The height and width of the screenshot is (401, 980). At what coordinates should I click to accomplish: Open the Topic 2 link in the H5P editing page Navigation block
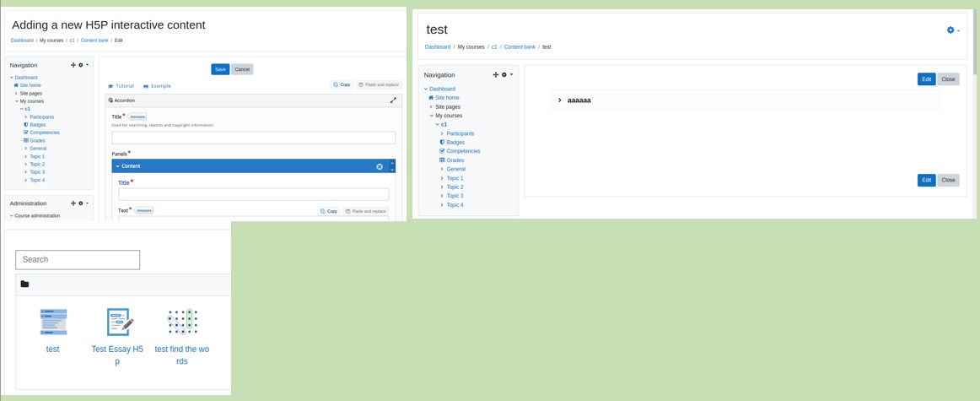[37, 164]
